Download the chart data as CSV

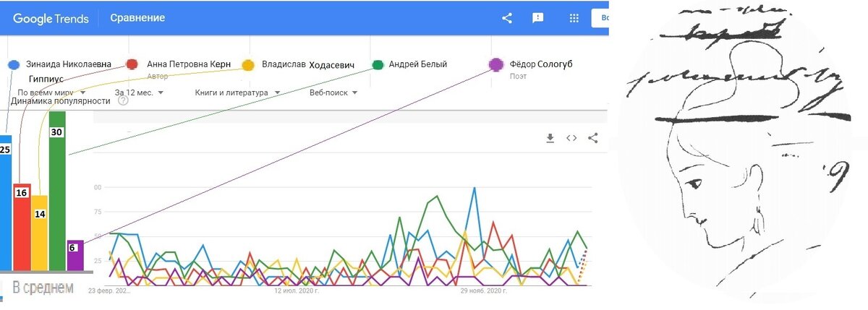550,138
